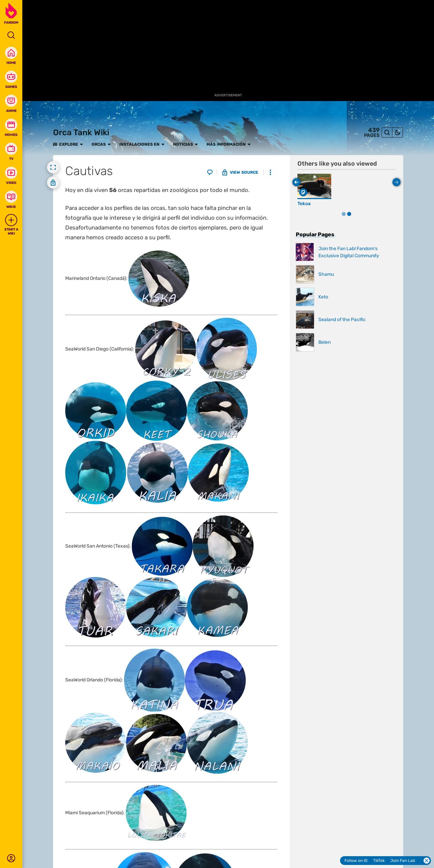The image size is (434, 868).
Task: Open Keet orca profile picture
Action: pos(156,411)
